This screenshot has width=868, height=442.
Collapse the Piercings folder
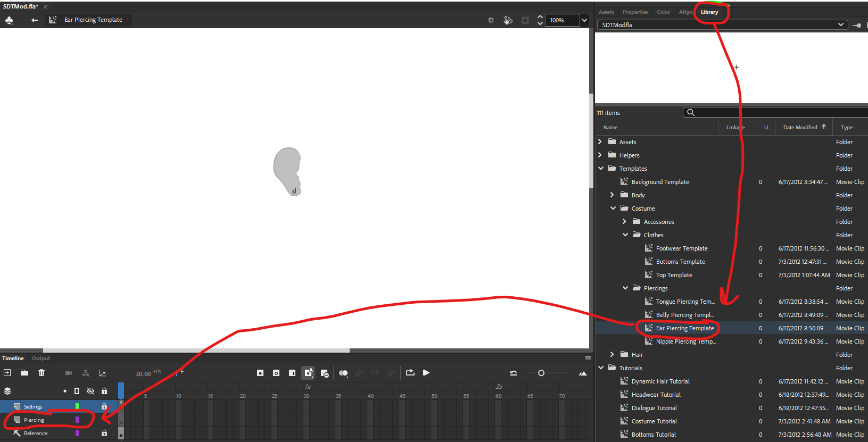point(625,288)
